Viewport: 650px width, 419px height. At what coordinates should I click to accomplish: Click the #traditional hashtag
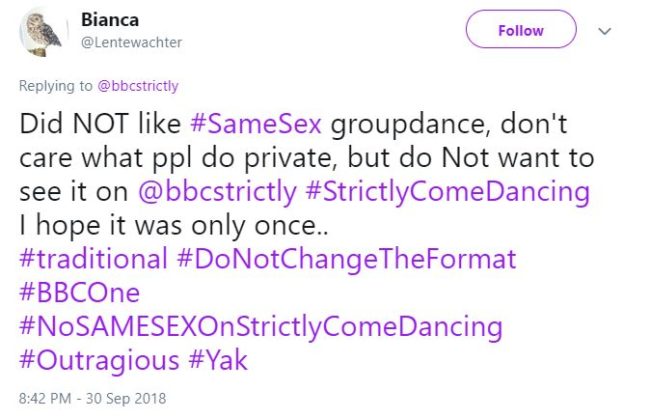point(93,259)
